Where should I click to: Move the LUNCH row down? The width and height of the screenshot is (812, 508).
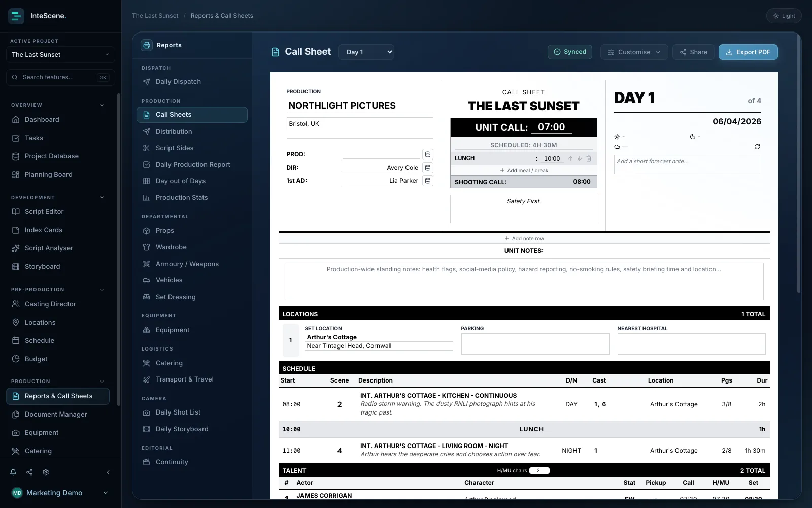[580, 158]
